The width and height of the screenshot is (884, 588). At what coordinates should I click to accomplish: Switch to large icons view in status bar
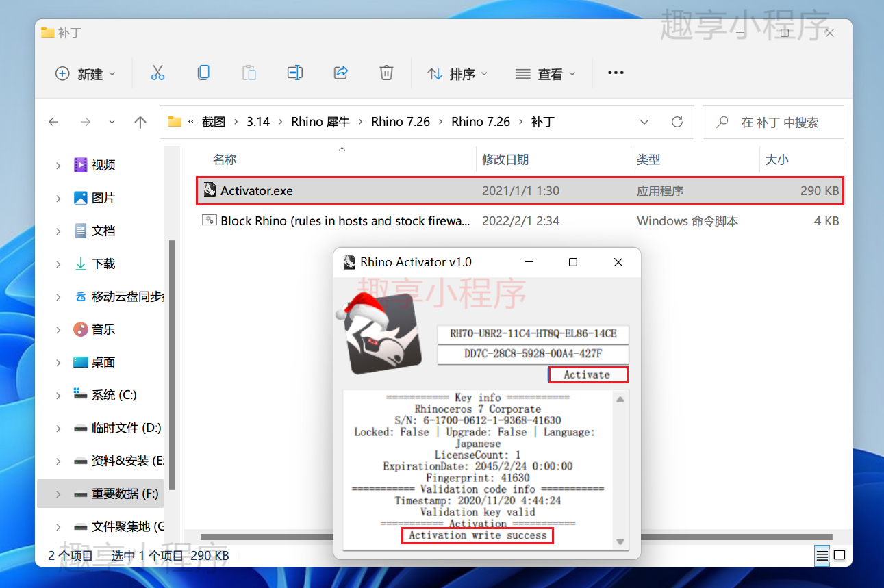(839, 555)
